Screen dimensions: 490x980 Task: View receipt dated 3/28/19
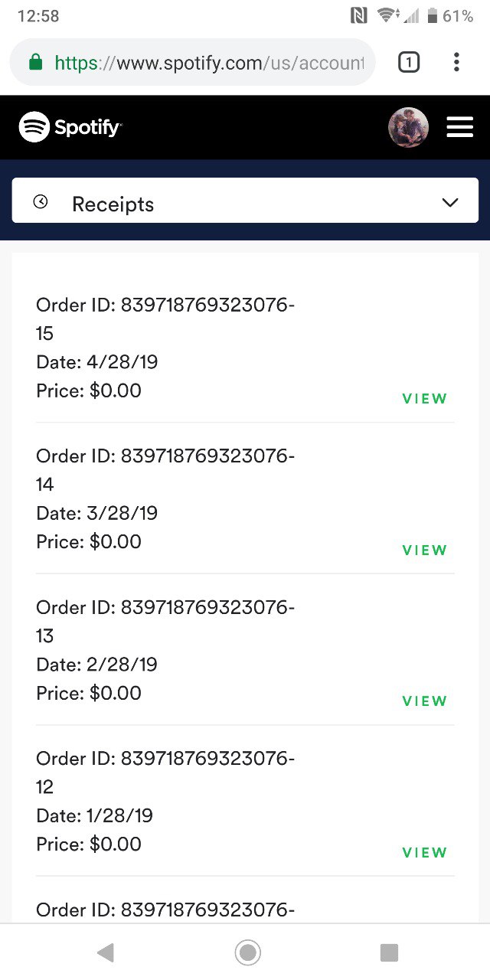coord(424,550)
